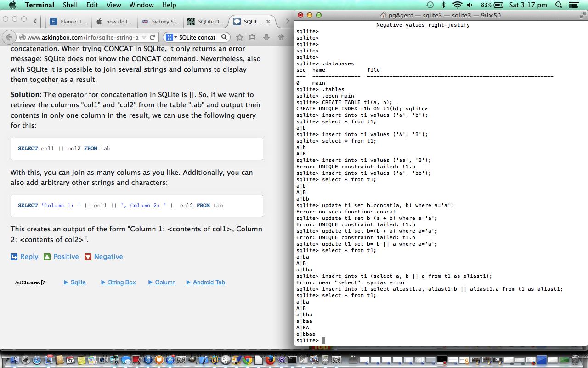Open the View menu
The width and height of the screenshot is (588, 368).
click(113, 5)
